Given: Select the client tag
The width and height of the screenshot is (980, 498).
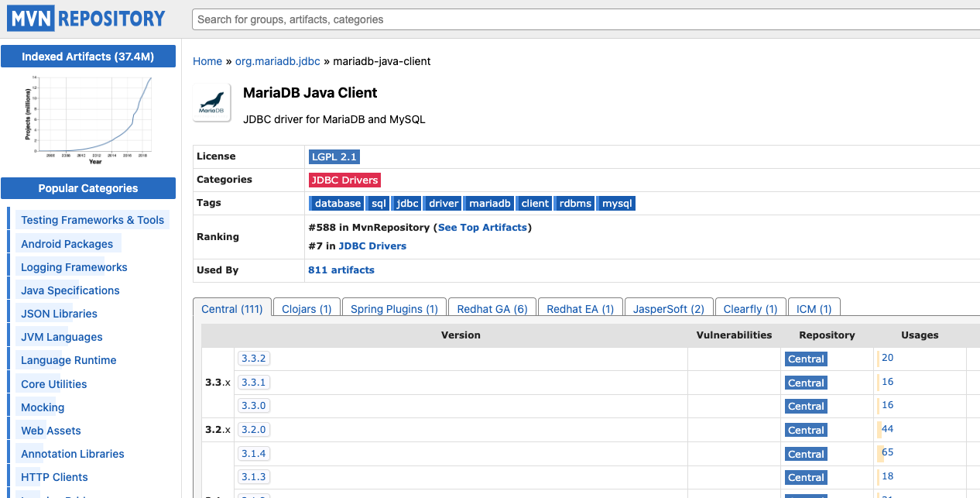Looking at the screenshot, I should coord(534,203).
